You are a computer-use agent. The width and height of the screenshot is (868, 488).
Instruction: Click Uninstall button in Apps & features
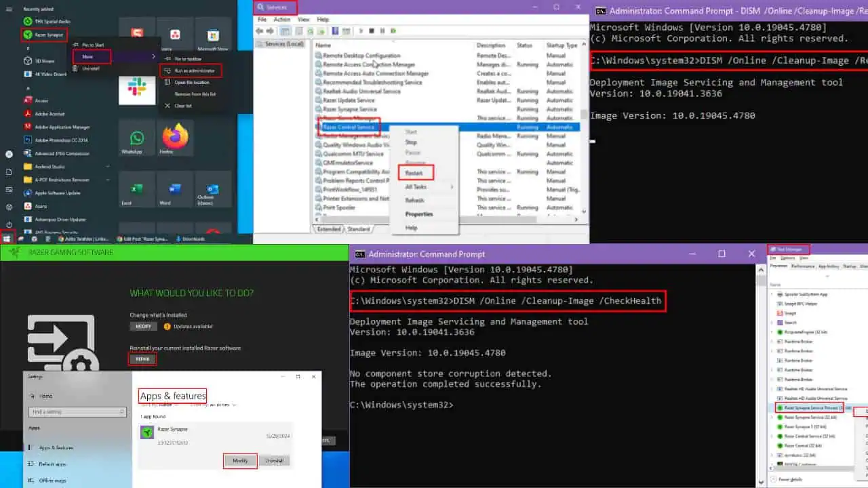pos(274,460)
